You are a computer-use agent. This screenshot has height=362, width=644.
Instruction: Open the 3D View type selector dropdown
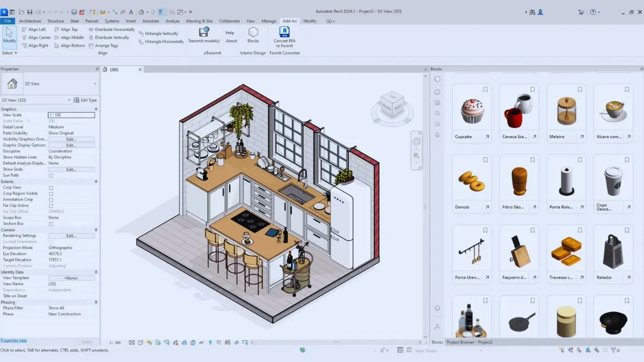click(x=95, y=84)
